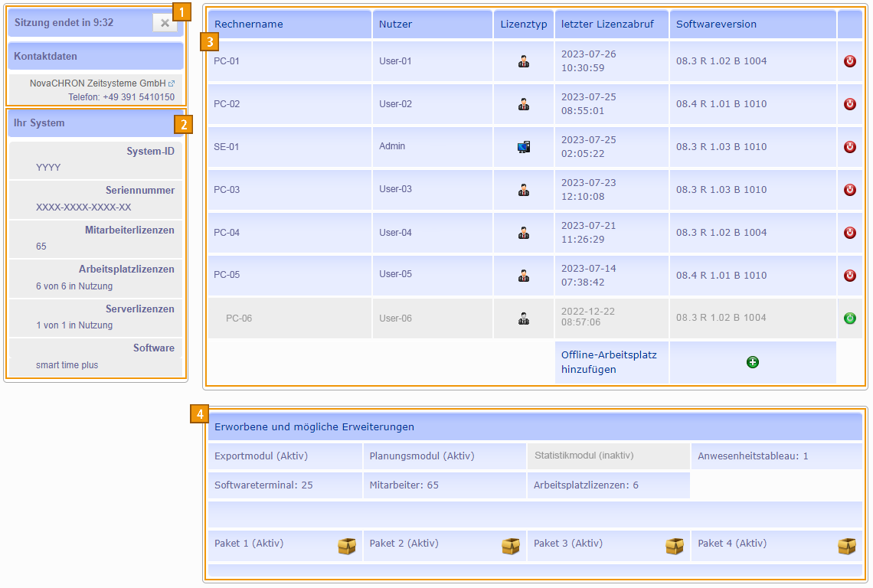Image resolution: width=873 pixels, height=588 pixels.
Task: Click red power icon for PC-04
Action: 849,233
